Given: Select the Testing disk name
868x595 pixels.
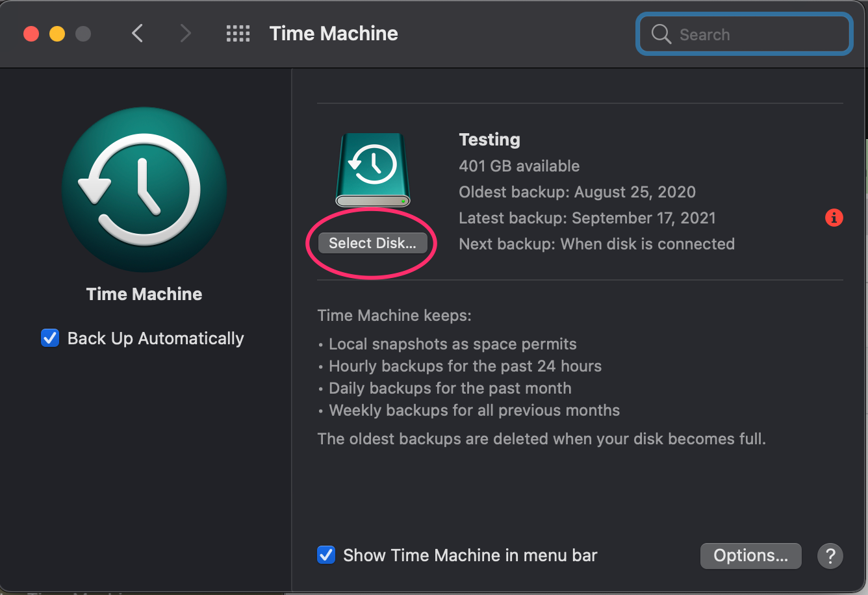Looking at the screenshot, I should pos(489,140).
